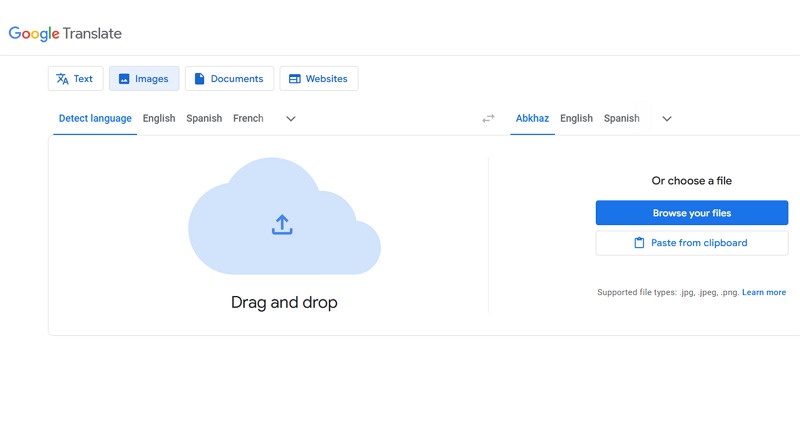Click the cloud upload drop area
This screenshot has width=800, height=441.
tap(284, 216)
